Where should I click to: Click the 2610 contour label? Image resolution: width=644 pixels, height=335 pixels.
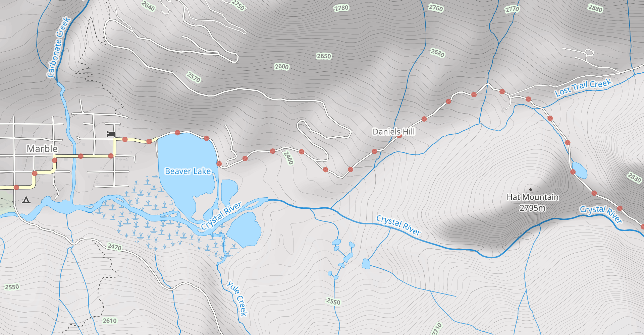[110, 321]
